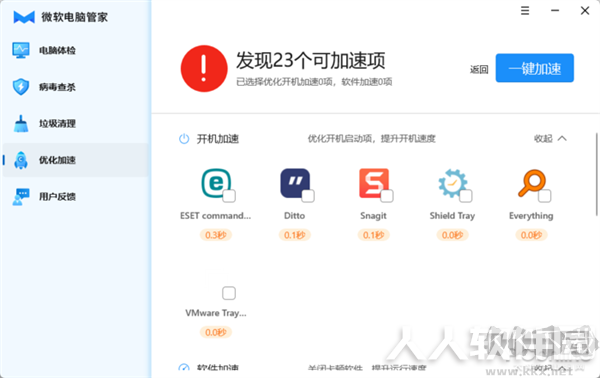This screenshot has width=600, height=378.
Task: Click the Ditto app icon
Action: (295, 183)
